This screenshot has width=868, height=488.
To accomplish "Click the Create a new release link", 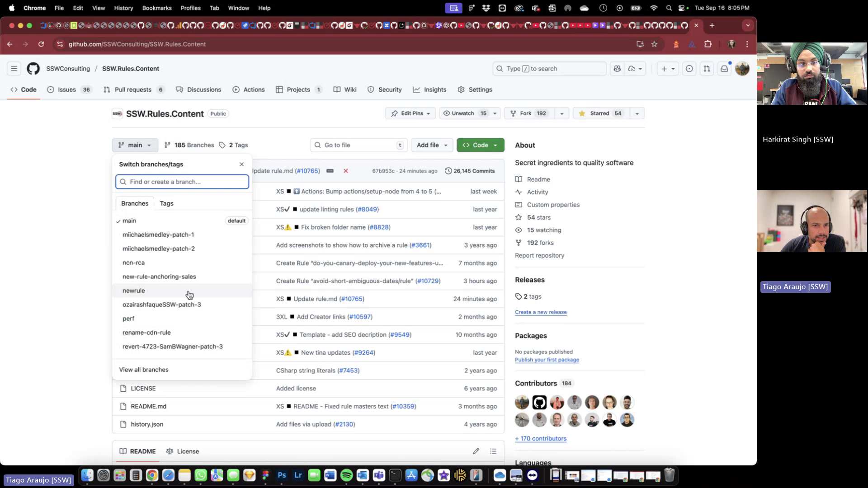I will click(541, 312).
